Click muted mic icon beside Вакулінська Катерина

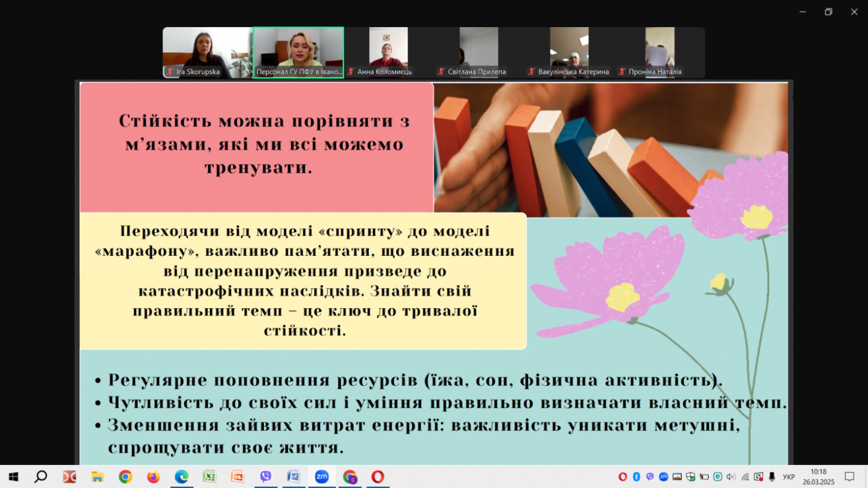pos(532,72)
